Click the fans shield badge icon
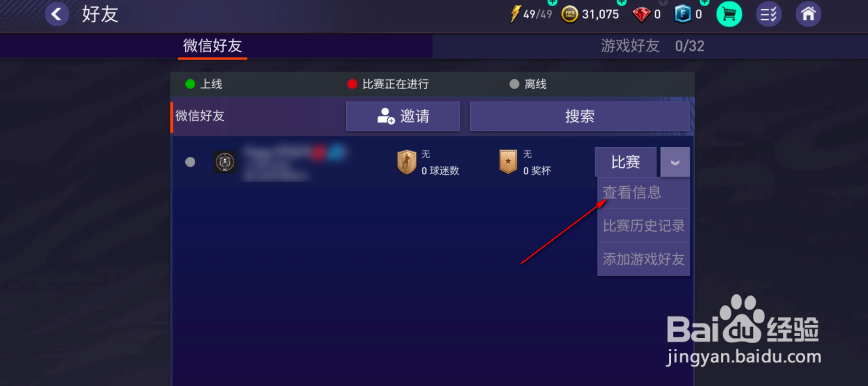This screenshot has height=386, width=868. (407, 162)
